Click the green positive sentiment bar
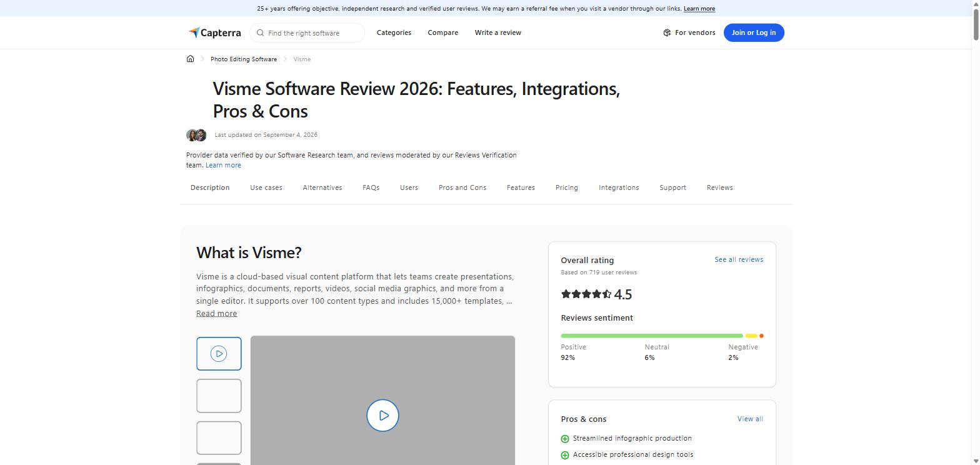Image resolution: width=980 pixels, height=465 pixels. 652,336
